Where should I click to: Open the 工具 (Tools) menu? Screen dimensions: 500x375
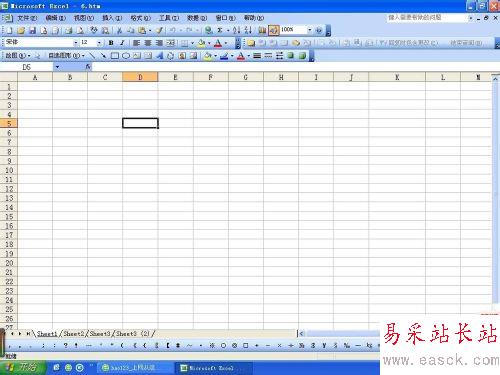click(169, 18)
